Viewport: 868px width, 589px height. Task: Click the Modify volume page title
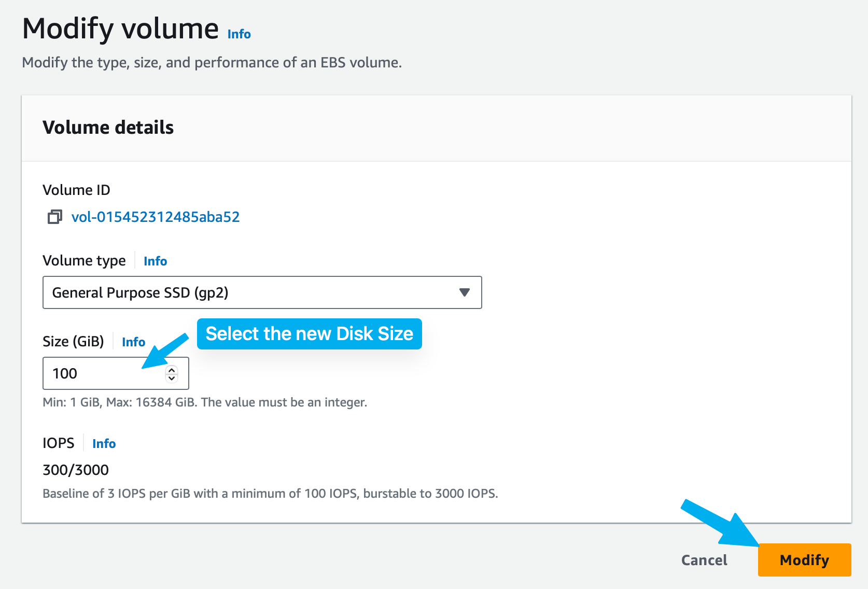tap(120, 29)
